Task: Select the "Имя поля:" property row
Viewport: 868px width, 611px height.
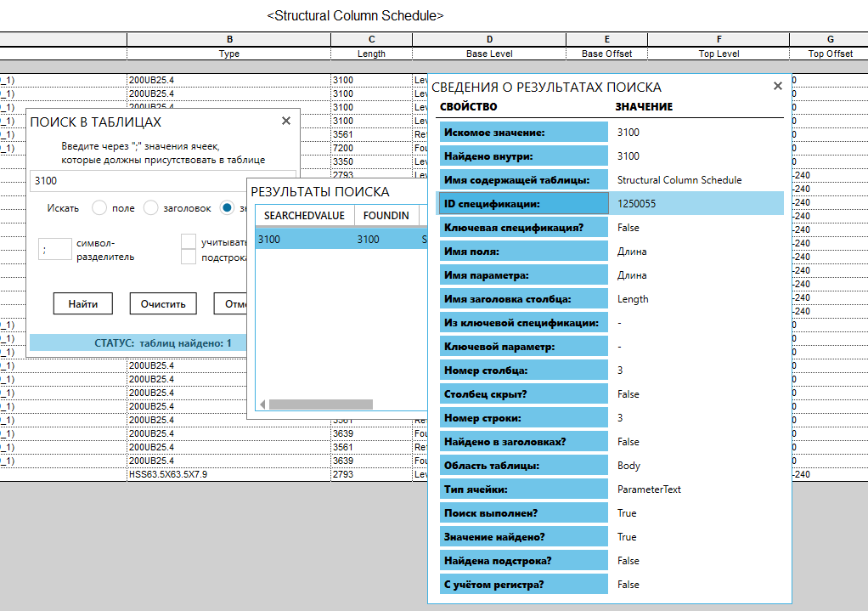Action: [x=612, y=252]
